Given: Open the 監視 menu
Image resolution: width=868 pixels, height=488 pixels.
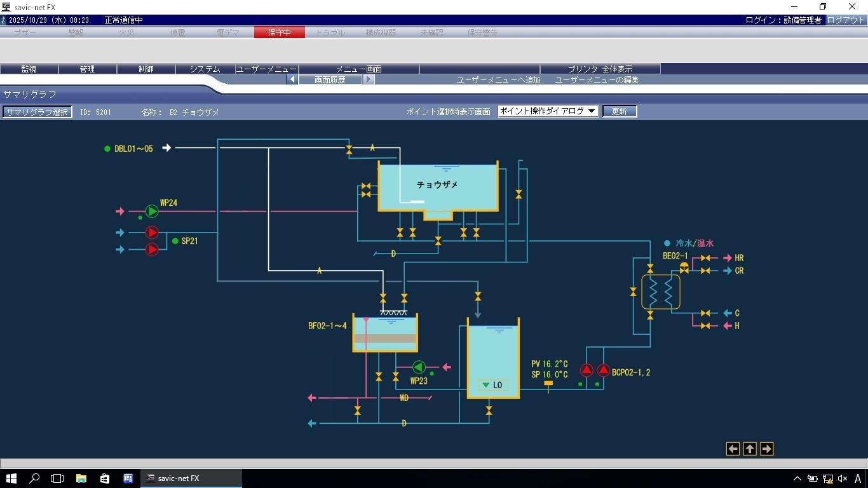Looking at the screenshot, I should (29, 69).
